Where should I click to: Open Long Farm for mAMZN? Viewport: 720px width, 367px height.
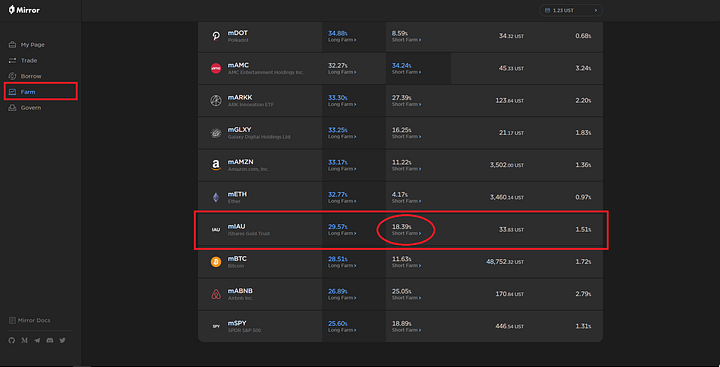(x=342, y=169)
